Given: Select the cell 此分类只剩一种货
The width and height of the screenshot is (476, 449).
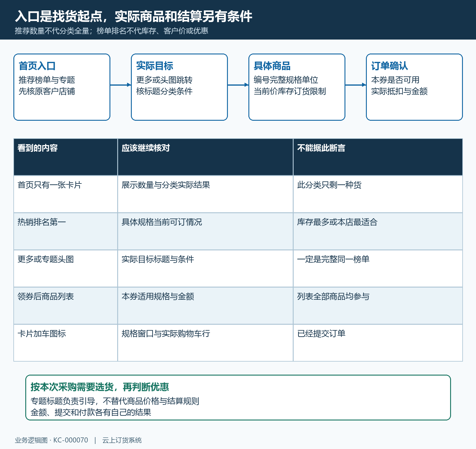Looking at the screenshot, I should [x=378, y=194].
